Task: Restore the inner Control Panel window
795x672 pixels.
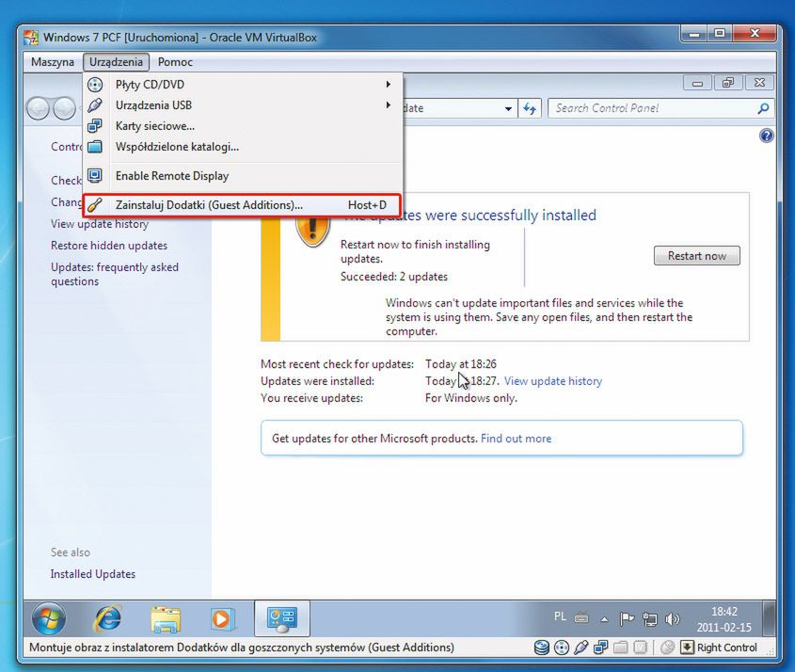Action: [x=728, y=83]
